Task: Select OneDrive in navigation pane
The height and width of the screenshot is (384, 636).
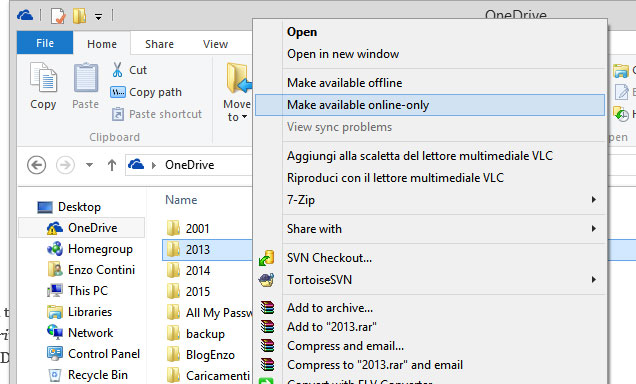Action: tap(82, 228)
